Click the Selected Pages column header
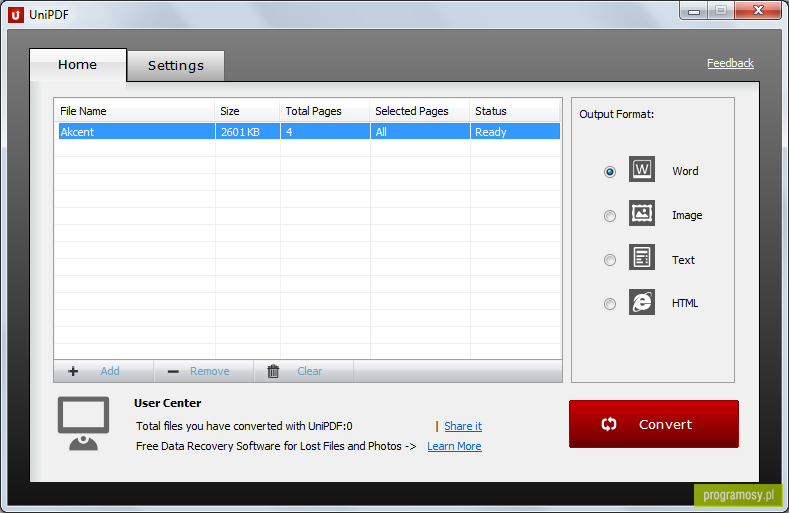789x513 pixels. pyautogui.click(x=420, y=111)
